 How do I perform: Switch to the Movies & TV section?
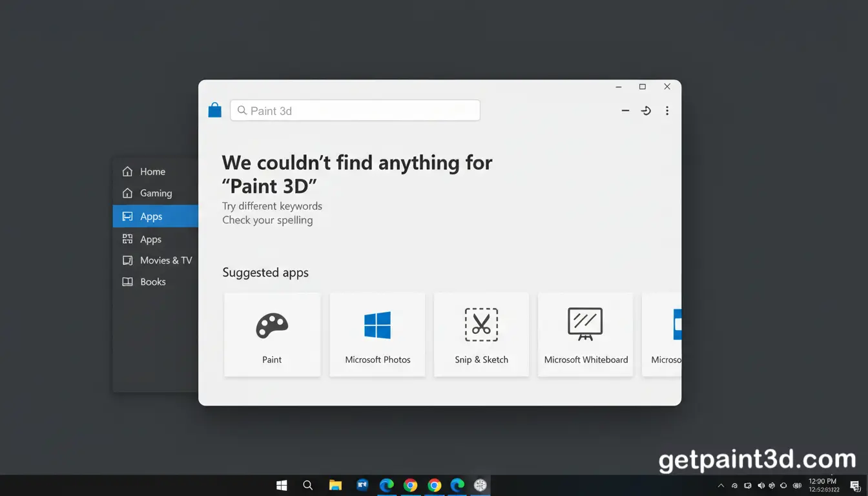coord(158,260)
